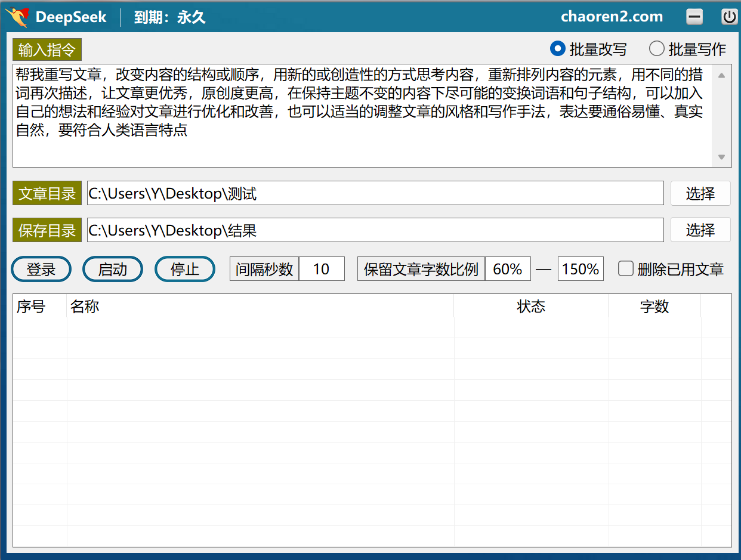Click the 150% maximum ratio field
741x560 pixels.
pyautogui.click(x=581, y=269)
